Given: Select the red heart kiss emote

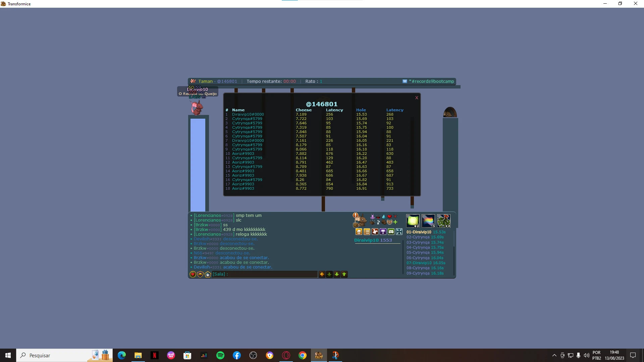Looking at the screenshot, I should coord(389,217).
